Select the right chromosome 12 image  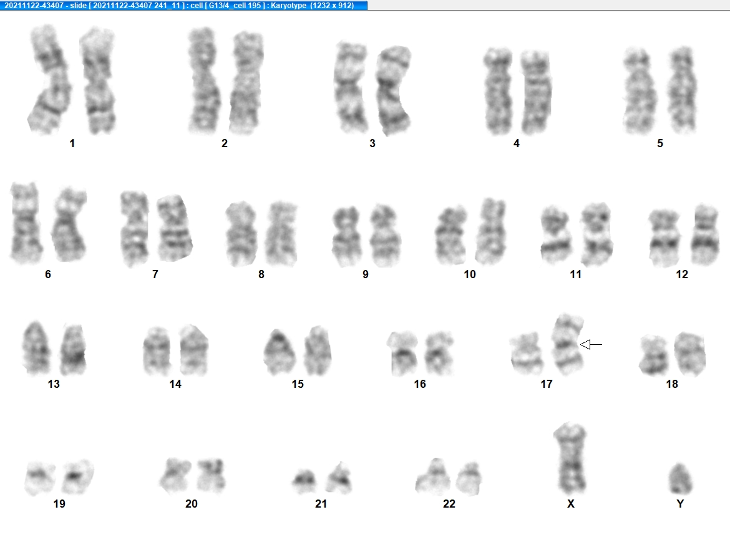tap(705, 234)
